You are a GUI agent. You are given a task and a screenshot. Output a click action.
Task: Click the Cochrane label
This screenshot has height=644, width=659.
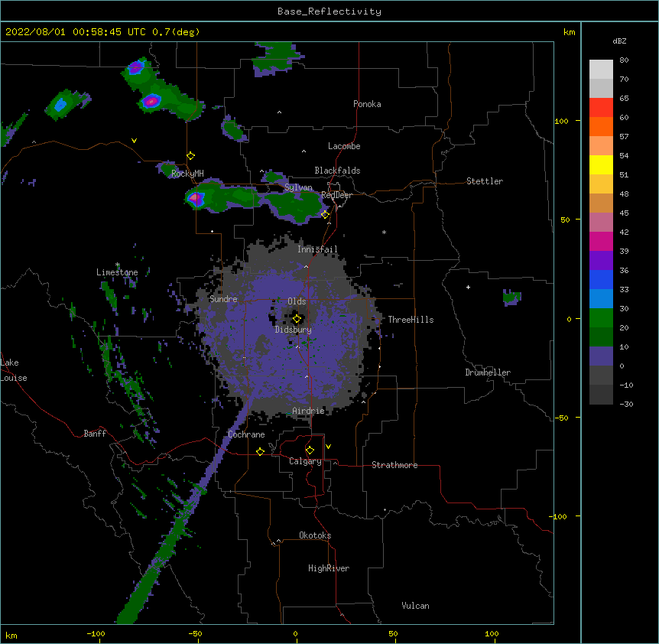pyautogui.click(x=247, y=434)
